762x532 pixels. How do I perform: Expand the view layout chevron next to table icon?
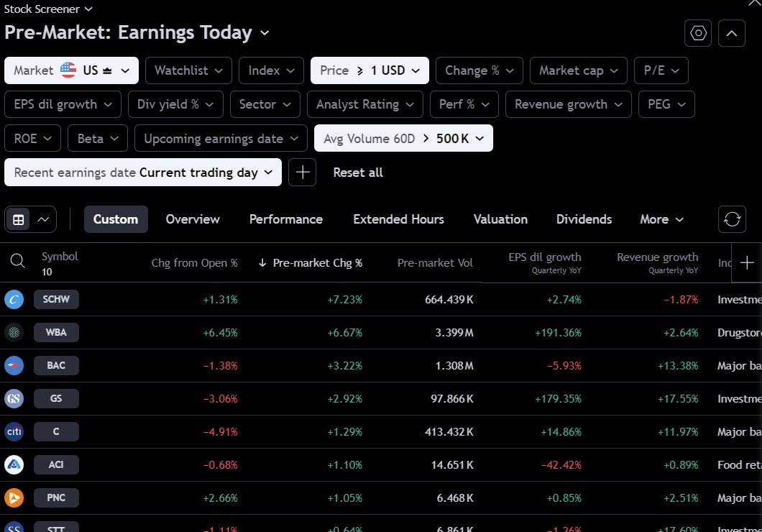pyautogui.click(x=43, y=219)
